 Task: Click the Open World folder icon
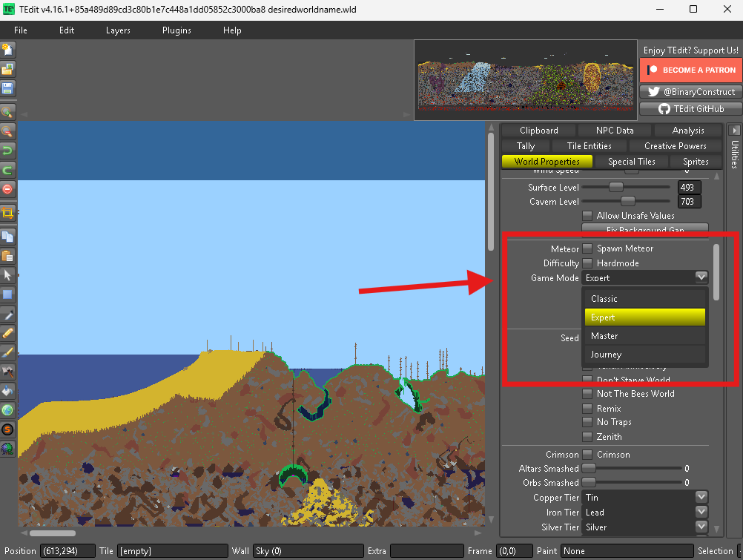pyautogui.click(x=7, y=69)
